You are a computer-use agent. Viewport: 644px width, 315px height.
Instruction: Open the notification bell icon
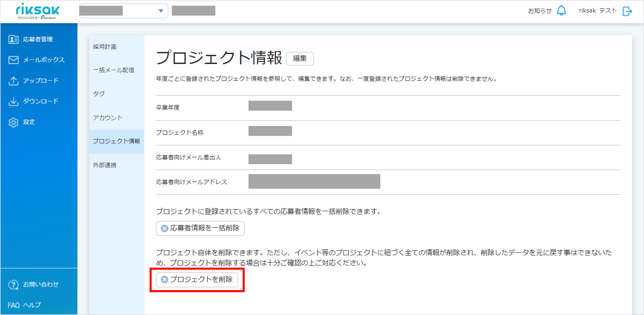click(x=561, y=11)
